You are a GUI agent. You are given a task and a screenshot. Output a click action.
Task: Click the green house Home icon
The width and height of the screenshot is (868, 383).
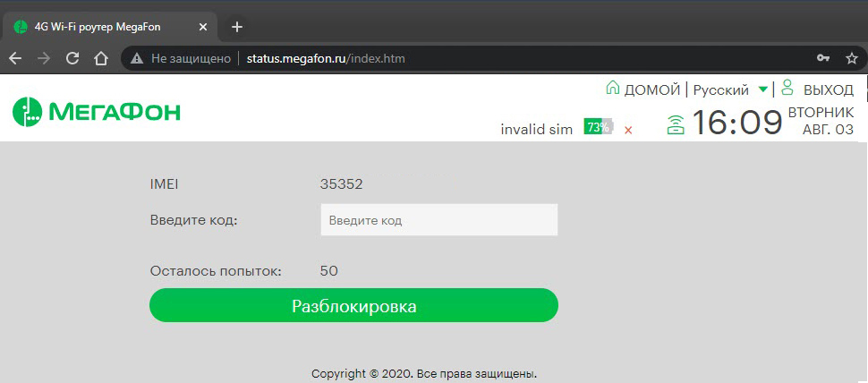click(x=612, y=88)
